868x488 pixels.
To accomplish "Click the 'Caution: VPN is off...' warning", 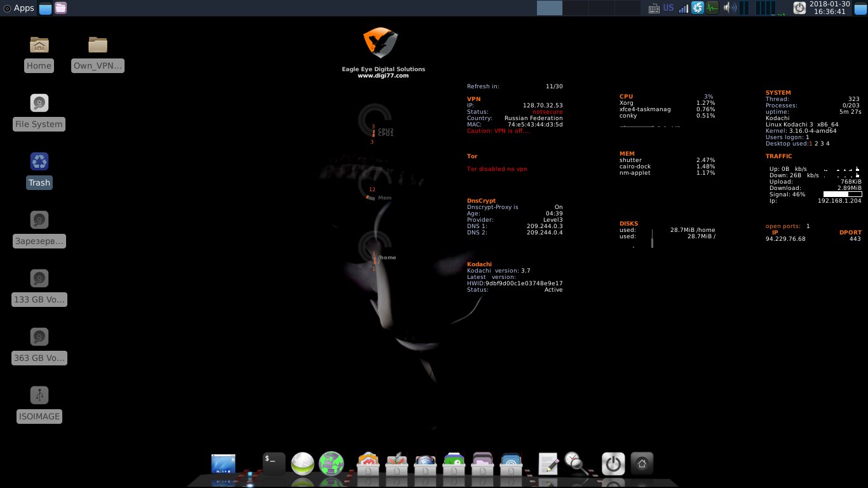I will 498,131.
